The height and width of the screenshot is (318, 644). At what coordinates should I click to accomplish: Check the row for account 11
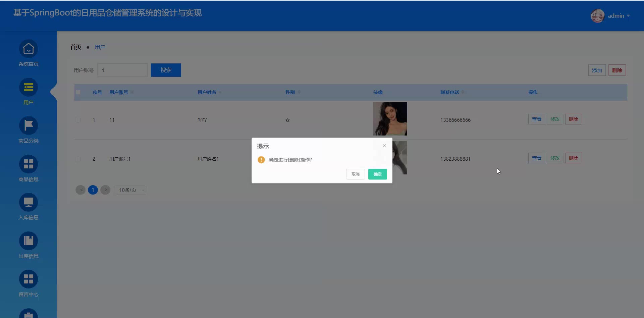click(x=78, y=120)
